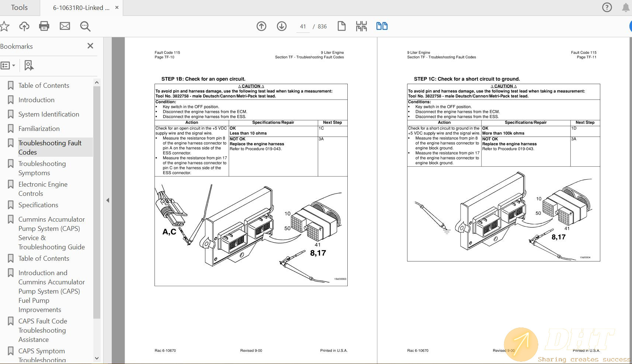Screen dimensions: 632x364
Task: Click the find current bookmark icon
Action: pos(29,65)
